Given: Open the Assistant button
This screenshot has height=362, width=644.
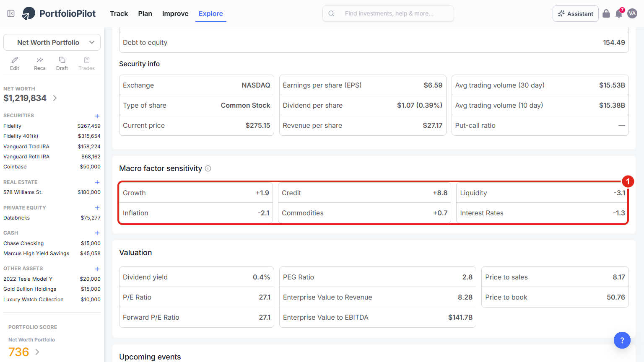Looking at the screenshot, I should pos(576,13).
